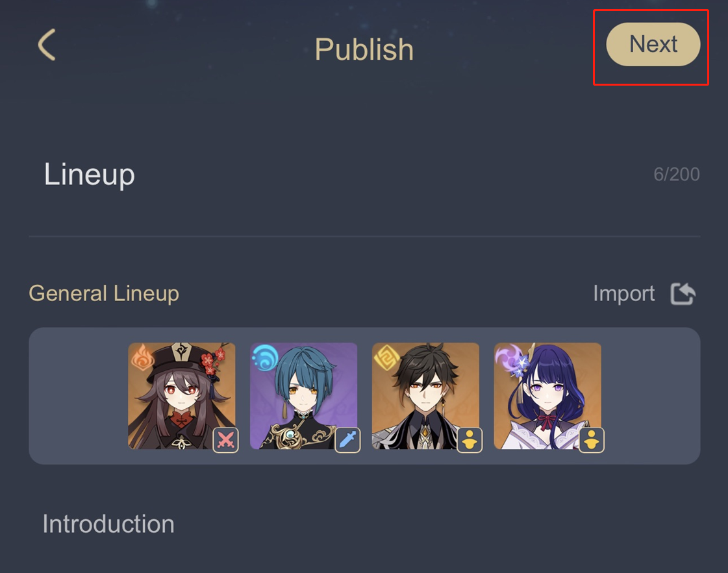Click the Geo element icon on Zhongli
728x573 pixels.
(387, 358)
